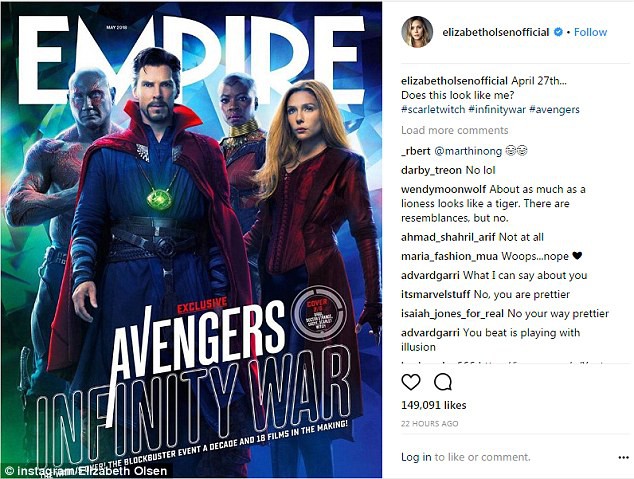Open darby_treon's profile from the comment
This screenshot has width=634, height=479.
click(x=432, y=170)
